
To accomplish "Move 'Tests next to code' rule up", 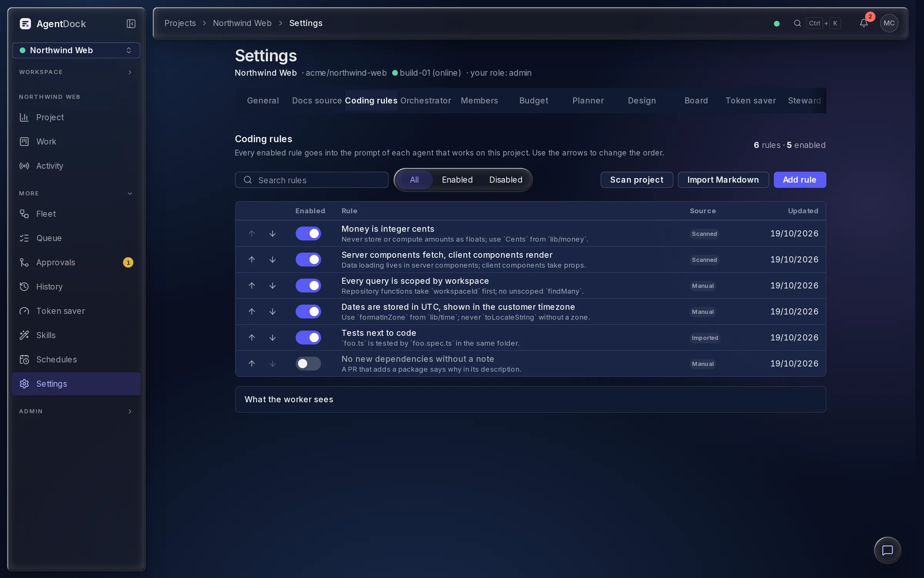I will pyautogui.click(x=252, y=338).
